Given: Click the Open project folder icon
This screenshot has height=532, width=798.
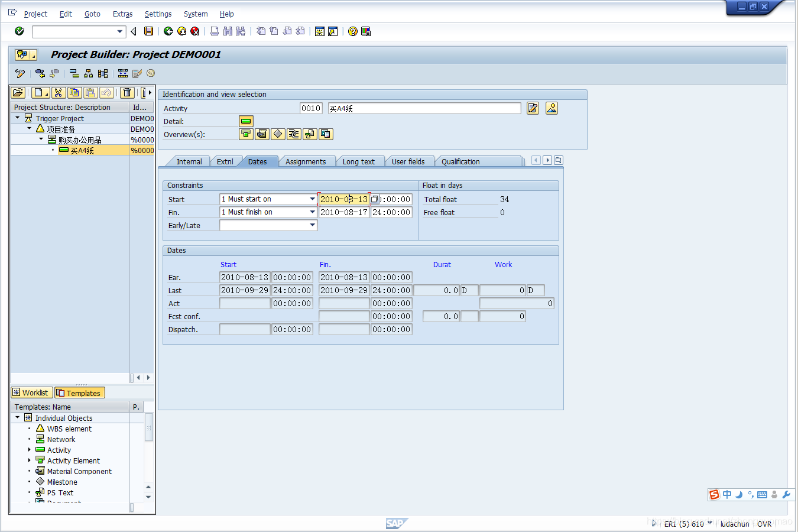Looking at the screenshot, I should click(18, 92).
